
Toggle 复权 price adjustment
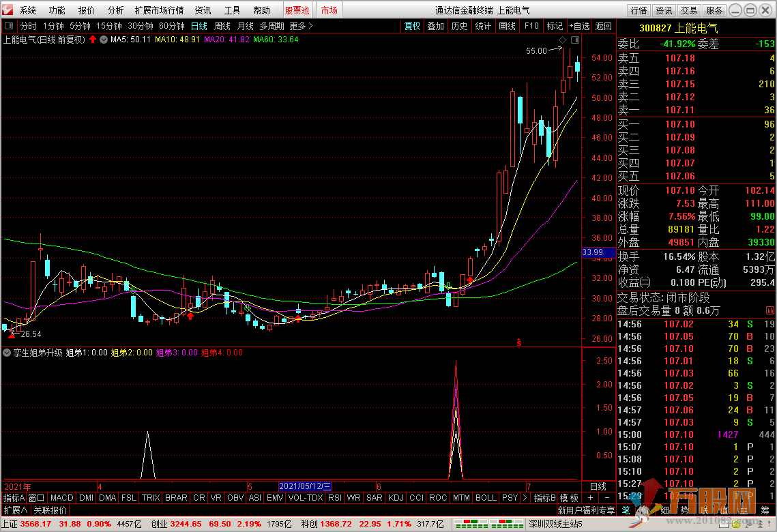[412, 26]
